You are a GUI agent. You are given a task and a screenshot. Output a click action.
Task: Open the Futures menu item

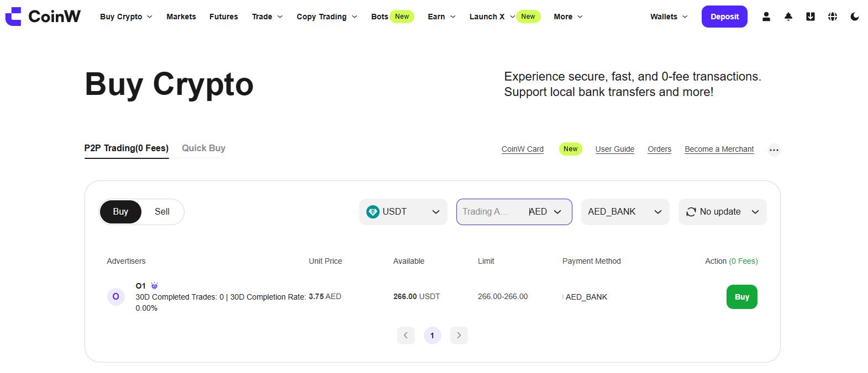click(x=223, y=17)
